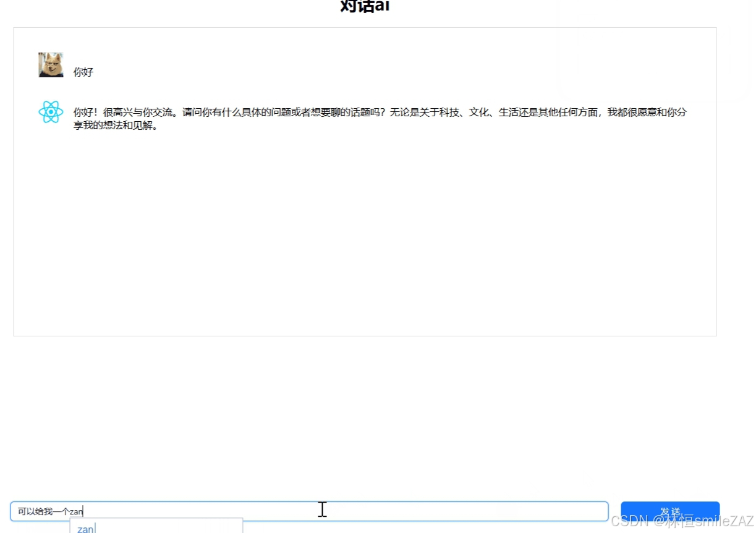Open the input method candidate list
This screenshot has width=756, height=533.
click(158, 528)
